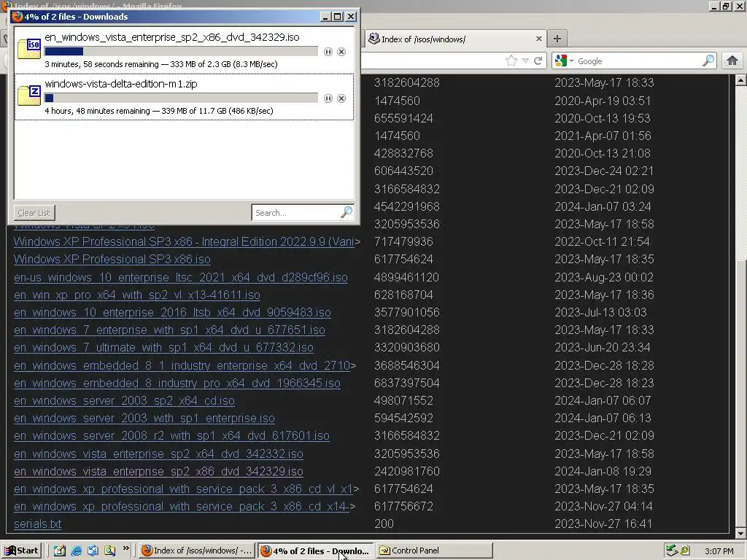The height and width of the screenshot is (560, 747).
Task: Click the zip file icon in Downloads
Action: pos(29,96)
